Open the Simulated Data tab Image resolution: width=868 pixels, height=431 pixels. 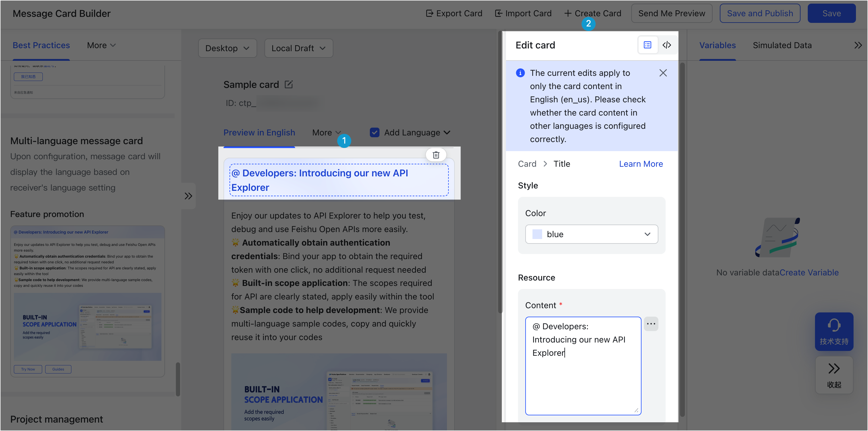[782, 45]
